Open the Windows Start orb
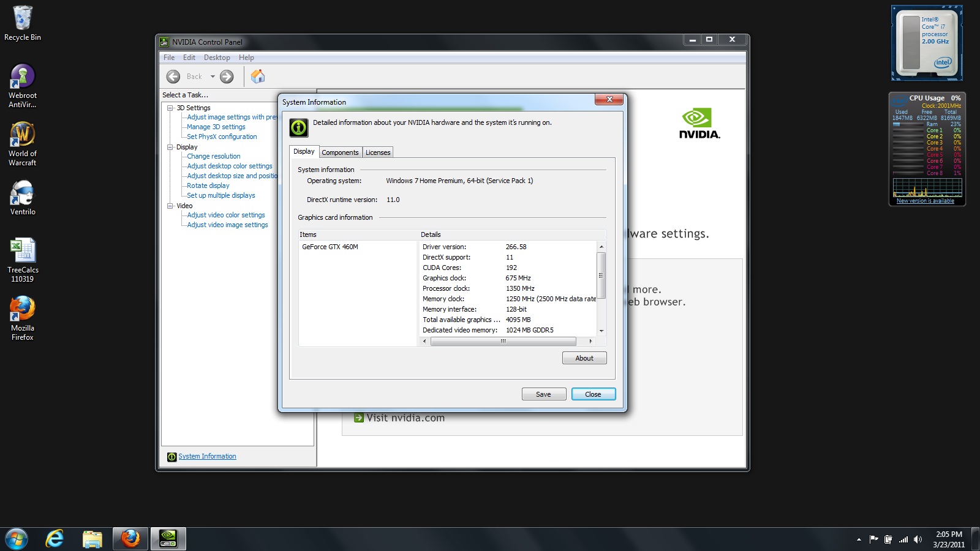980x551 pixels. coord(17,539)
